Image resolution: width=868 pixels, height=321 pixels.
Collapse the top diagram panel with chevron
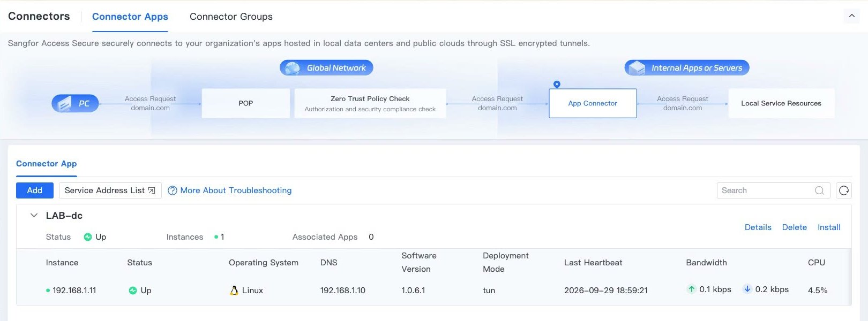point(851,16)
